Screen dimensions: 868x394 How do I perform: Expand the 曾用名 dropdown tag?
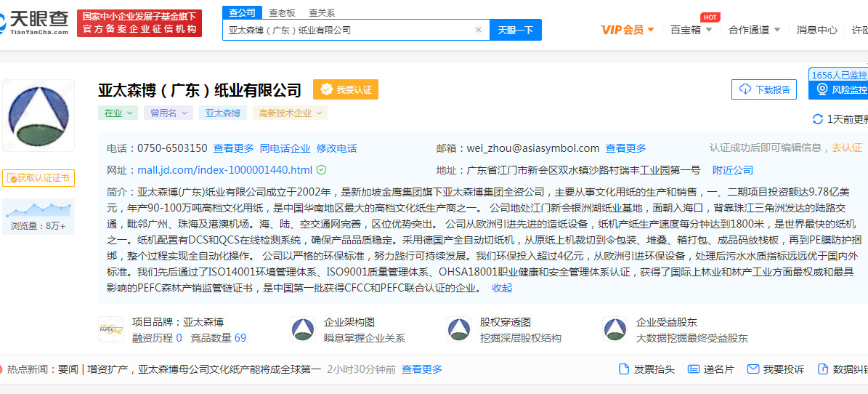[x=169, y=113]
